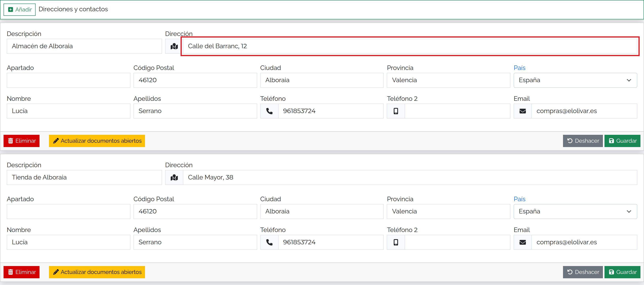
Task: Click the Añadir button
Action: pyautogui.click(x=20, y=9)
